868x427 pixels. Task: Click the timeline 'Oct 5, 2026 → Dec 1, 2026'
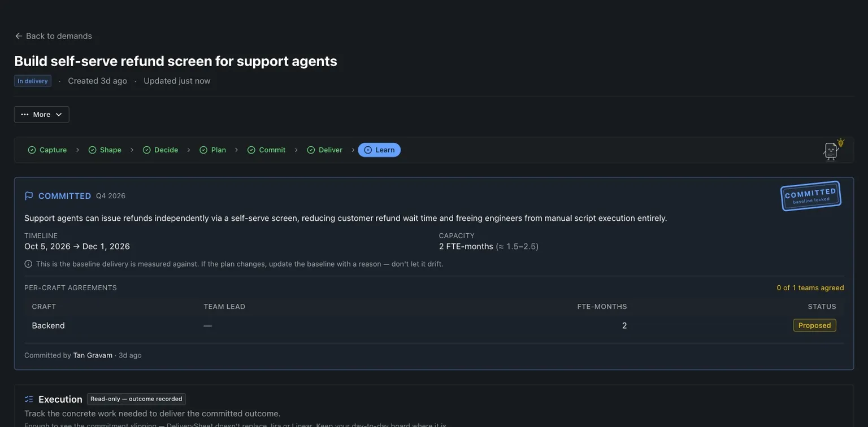[77, 246]
